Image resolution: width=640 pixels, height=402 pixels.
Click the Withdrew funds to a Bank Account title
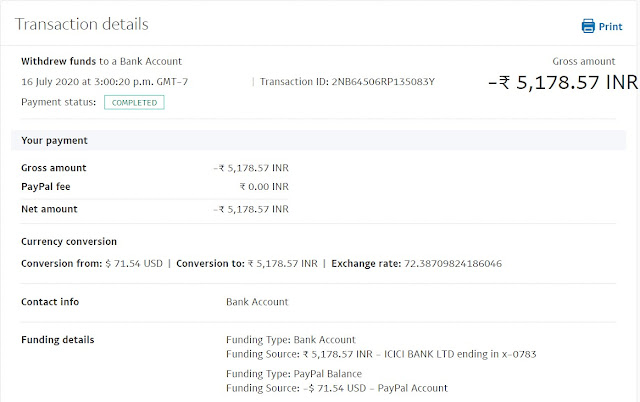pyautogui.click(x=101, y=61)
